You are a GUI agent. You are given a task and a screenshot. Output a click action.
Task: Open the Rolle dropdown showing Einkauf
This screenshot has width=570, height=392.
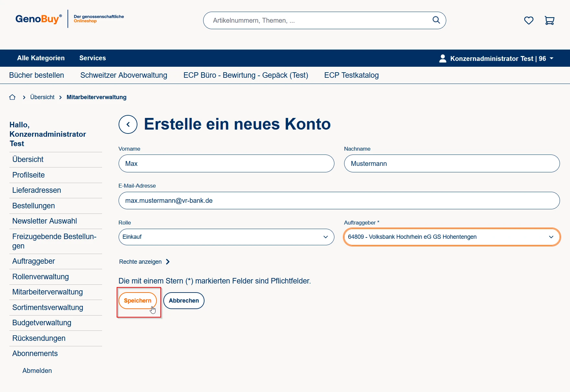226,237
